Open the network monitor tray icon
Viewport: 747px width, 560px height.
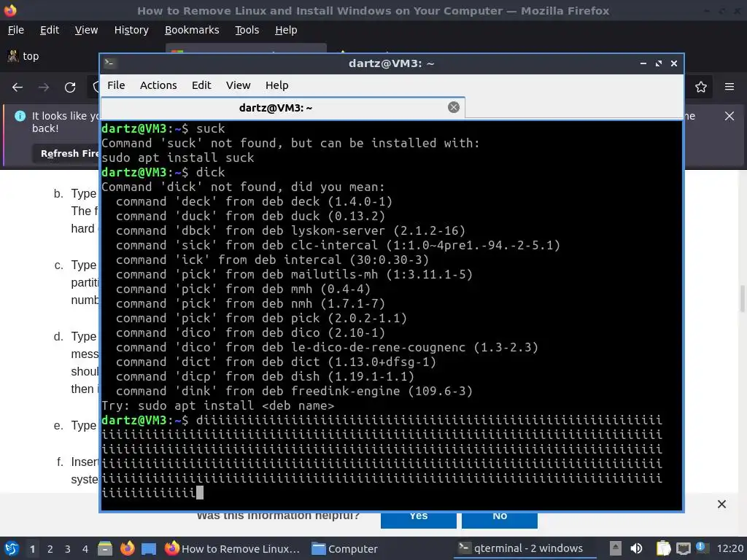pyautogui.click(x=683, y=548)
